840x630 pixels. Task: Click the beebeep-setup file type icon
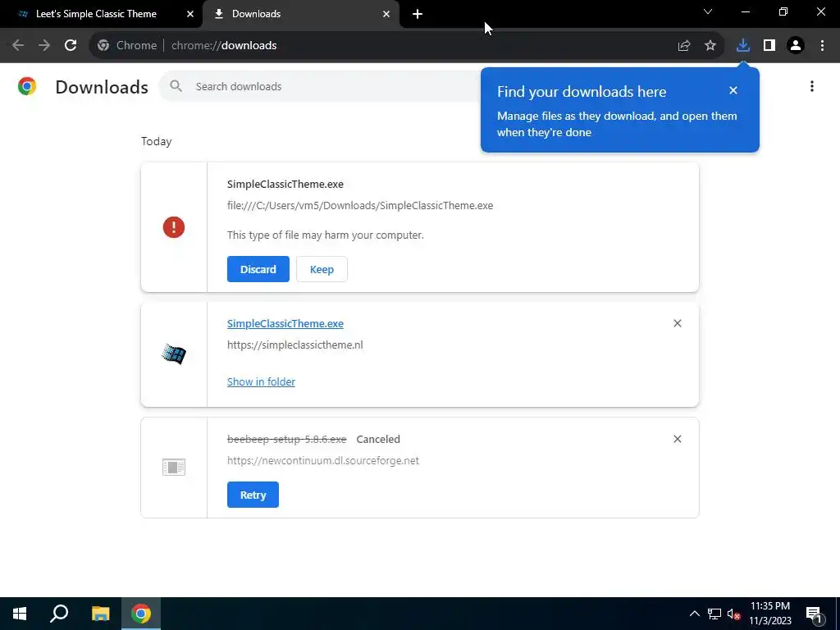click(x=174, y=467)
